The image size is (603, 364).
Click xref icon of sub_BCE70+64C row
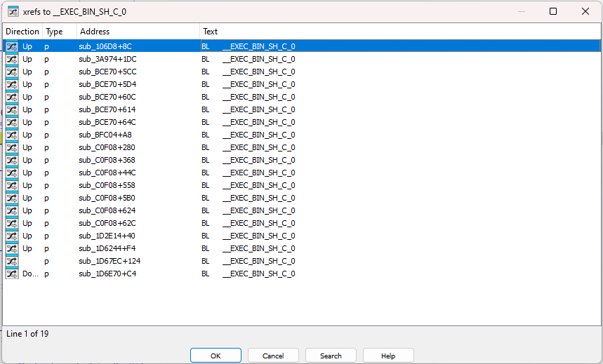(x=12, y=122)
